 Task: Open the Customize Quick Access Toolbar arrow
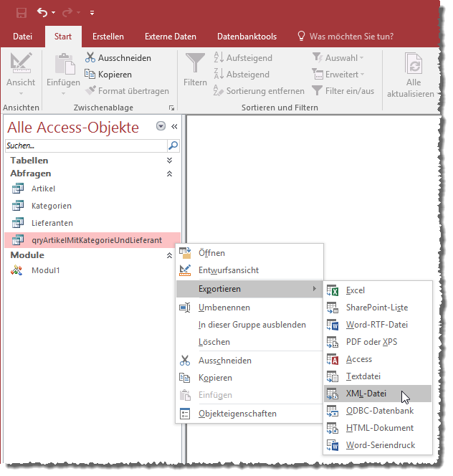(x=92, y=13)
